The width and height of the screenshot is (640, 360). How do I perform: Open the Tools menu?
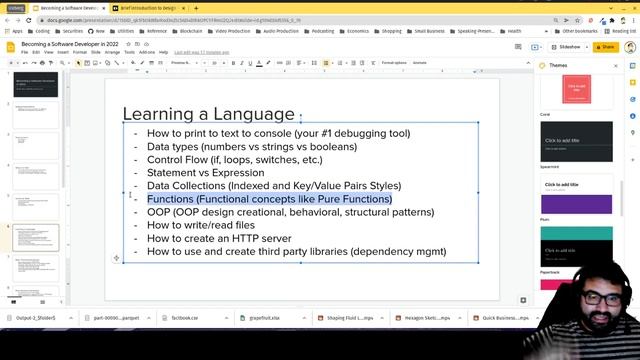pyautogui.click(x=129, y=52)
